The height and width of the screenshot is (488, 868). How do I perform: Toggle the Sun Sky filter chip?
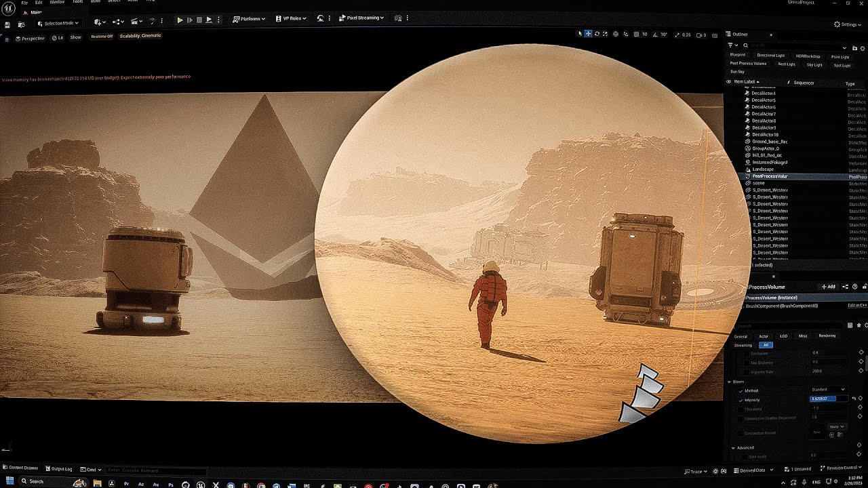tap(737, 72)
